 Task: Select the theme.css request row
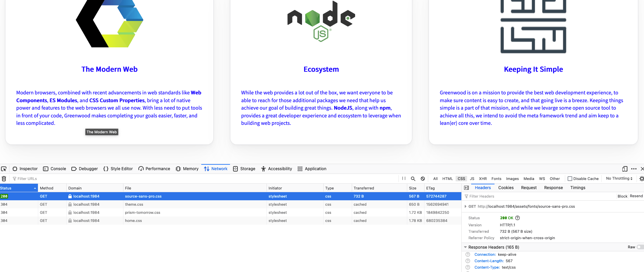231,204
